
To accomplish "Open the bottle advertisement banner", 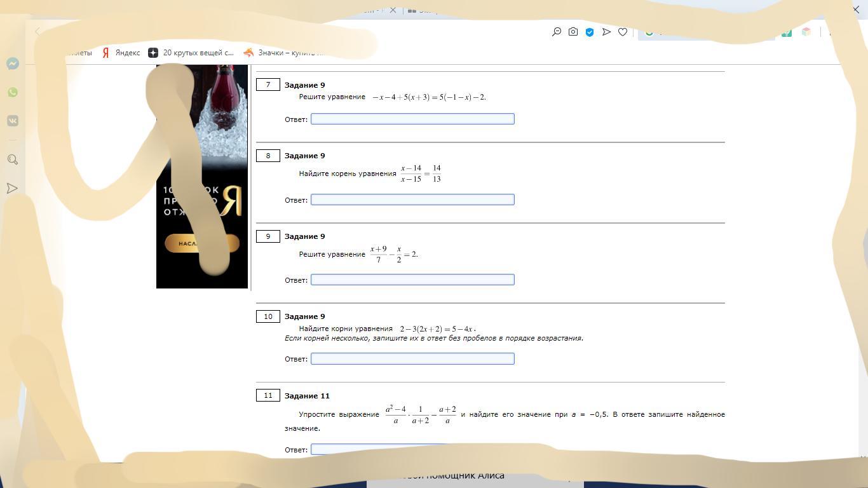I will coord(202,177).
